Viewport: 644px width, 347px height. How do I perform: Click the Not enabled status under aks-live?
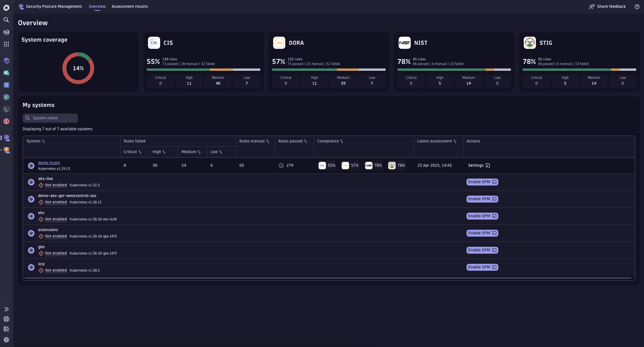pyautogui.click(x=56, y=185)
